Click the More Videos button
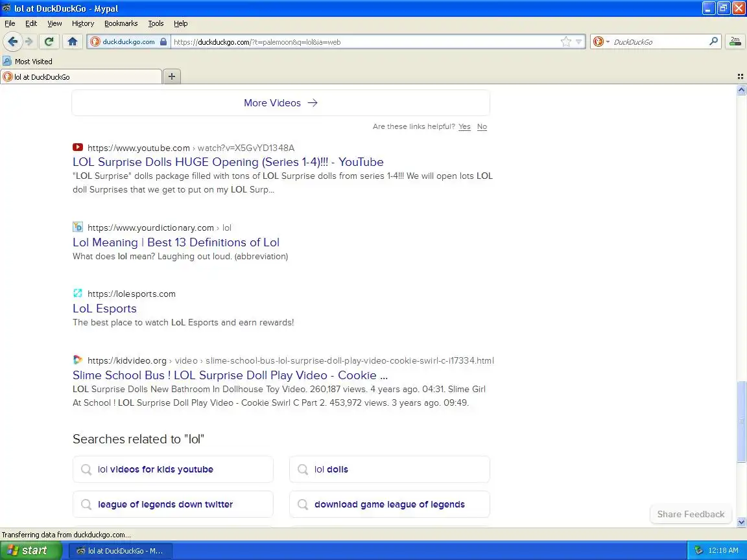The height and width of the screenshot is (560, 747). tap(281, 103)
